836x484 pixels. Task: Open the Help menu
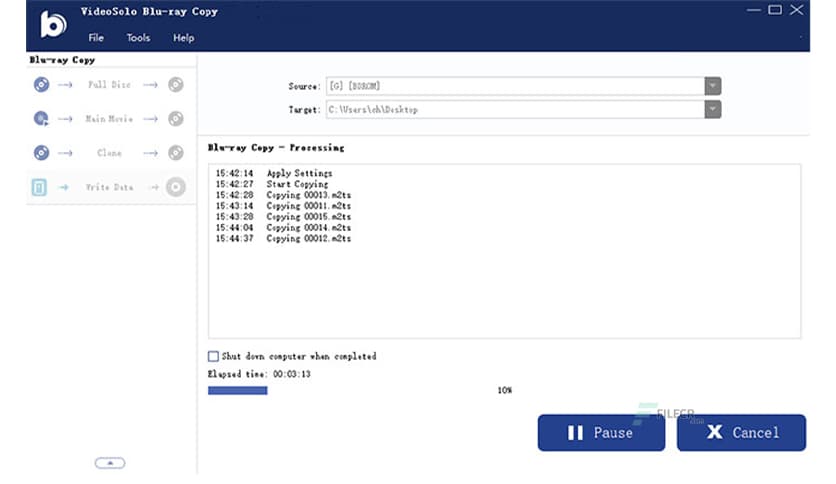pos(183,38)
